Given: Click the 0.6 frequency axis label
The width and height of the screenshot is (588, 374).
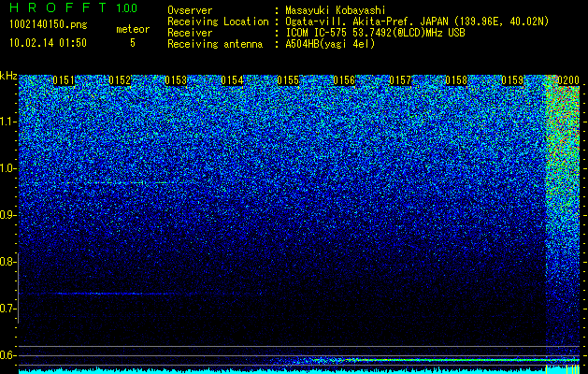Looking at the screenshot, I should pos(7,355).
